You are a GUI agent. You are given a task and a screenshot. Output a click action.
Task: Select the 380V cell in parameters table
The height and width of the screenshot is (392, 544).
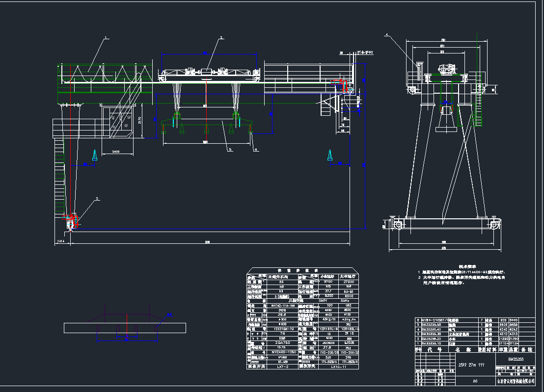coord(322,301)
